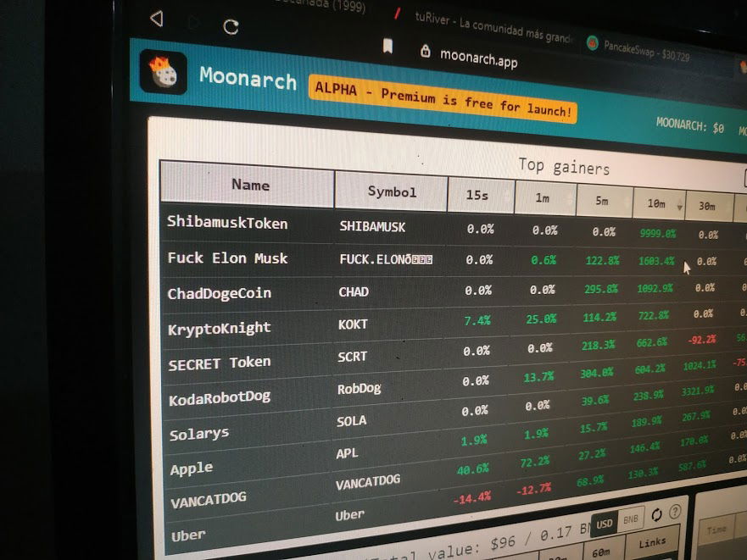
Task: Sort by the 15s column header
Action: pos(481,196)
